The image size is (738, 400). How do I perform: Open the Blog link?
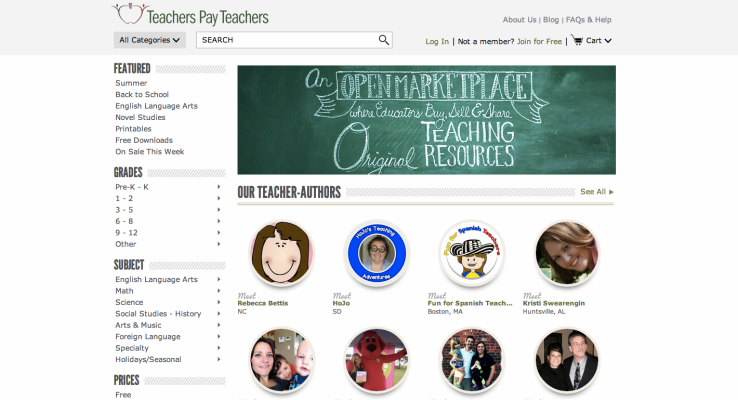click(551, 20)
